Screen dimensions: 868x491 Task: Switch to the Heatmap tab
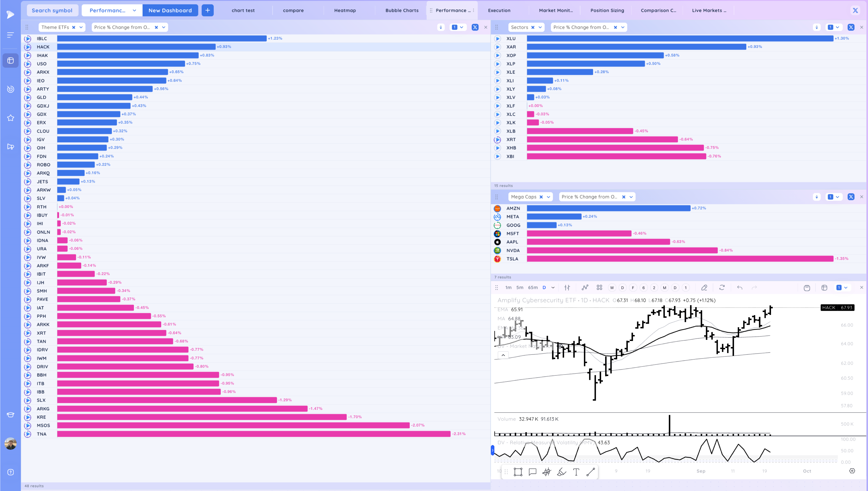(x=345, y=10)
